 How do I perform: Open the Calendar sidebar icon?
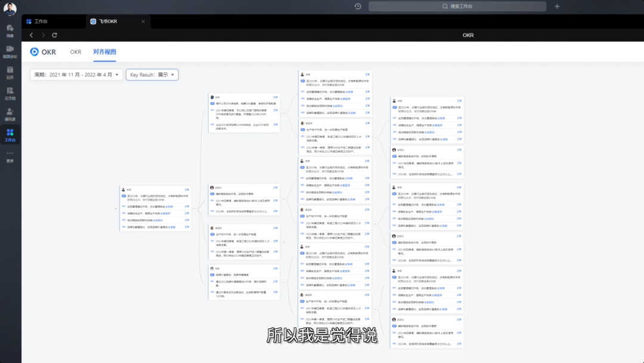(10, 72)
